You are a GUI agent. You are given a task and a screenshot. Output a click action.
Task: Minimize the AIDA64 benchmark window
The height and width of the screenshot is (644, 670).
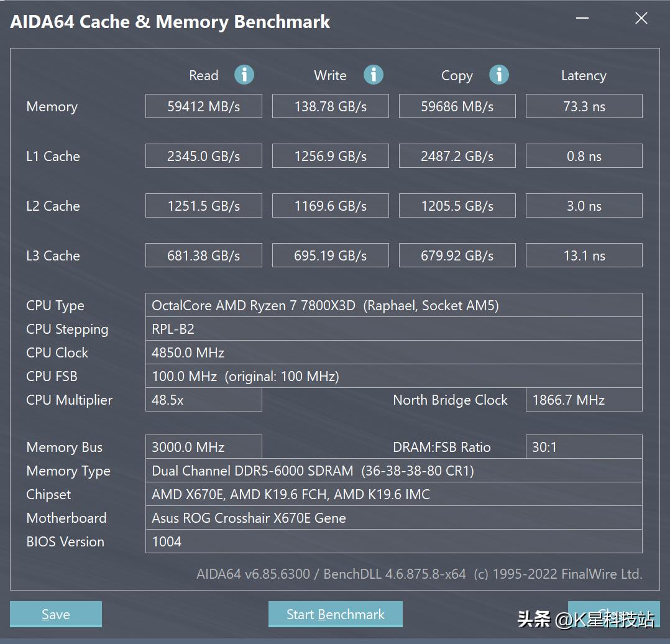pyautogui.click(x=582, y=19)
